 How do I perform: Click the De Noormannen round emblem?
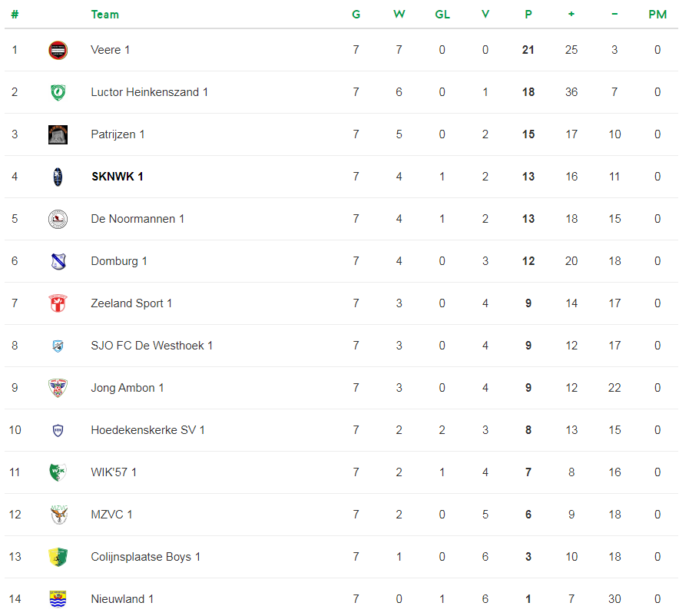58,219
